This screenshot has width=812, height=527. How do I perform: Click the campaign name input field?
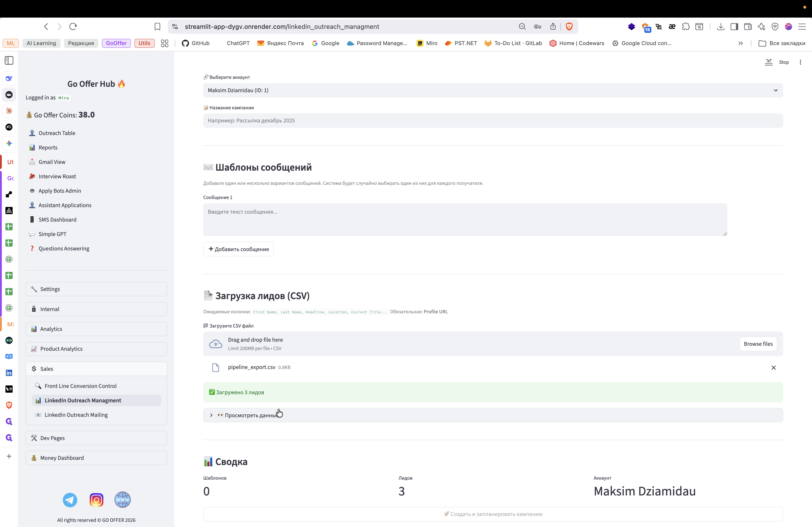(x=493, y=121)
